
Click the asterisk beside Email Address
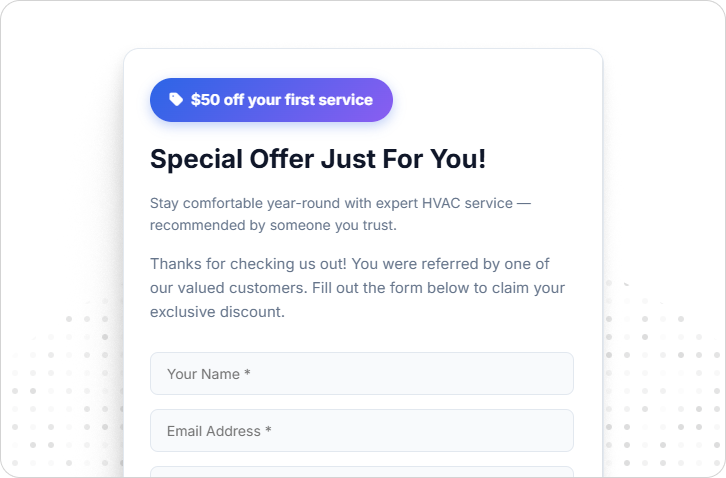pyautogui.click(x=268, y=431)
